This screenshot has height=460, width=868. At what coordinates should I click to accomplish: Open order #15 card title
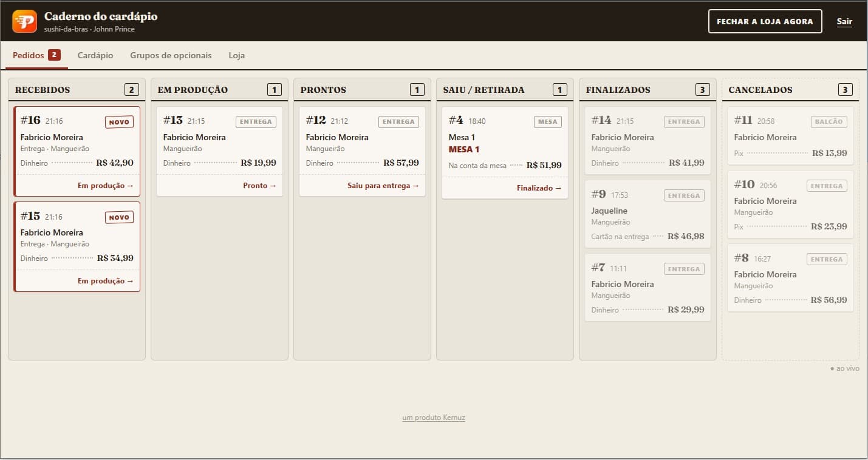click(x=30, y=215)
